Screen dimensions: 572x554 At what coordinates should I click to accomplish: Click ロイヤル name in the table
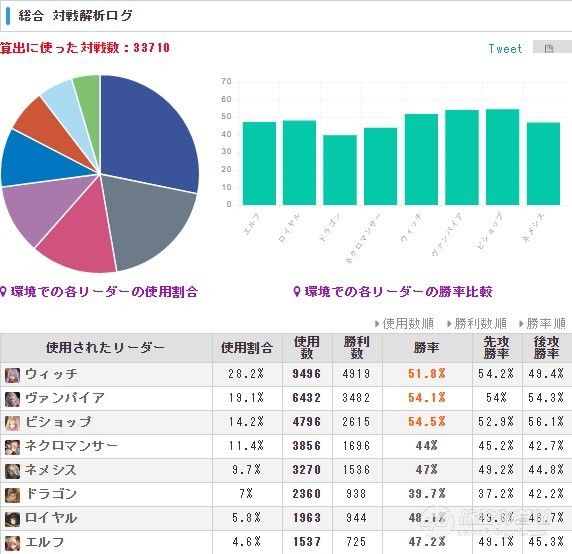pos(51,518)
